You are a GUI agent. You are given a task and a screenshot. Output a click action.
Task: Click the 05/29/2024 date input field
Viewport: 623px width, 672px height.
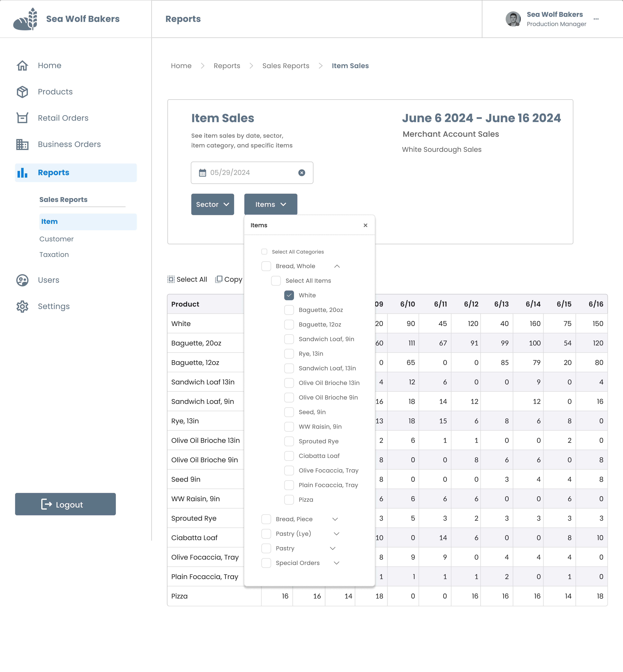[252, 173]
